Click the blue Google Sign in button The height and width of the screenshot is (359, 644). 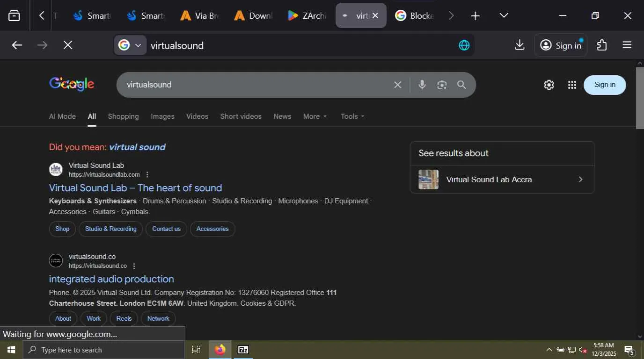pyautogui.click(x=605, y=85)
